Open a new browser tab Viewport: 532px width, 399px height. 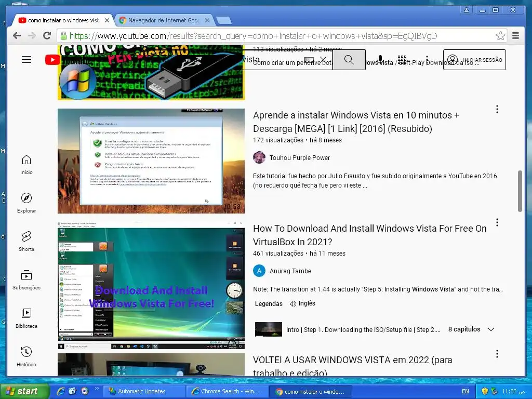click(224, 21)
